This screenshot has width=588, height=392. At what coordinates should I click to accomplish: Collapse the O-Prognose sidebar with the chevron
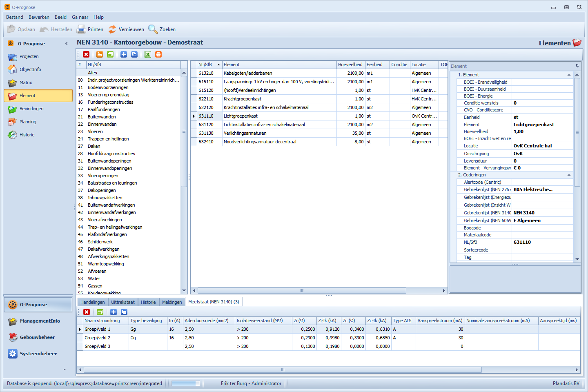[x=67, y=44]
